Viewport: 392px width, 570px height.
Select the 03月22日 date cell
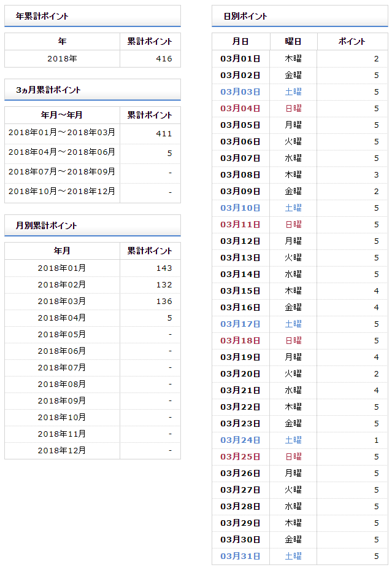[x=240, y=407]
